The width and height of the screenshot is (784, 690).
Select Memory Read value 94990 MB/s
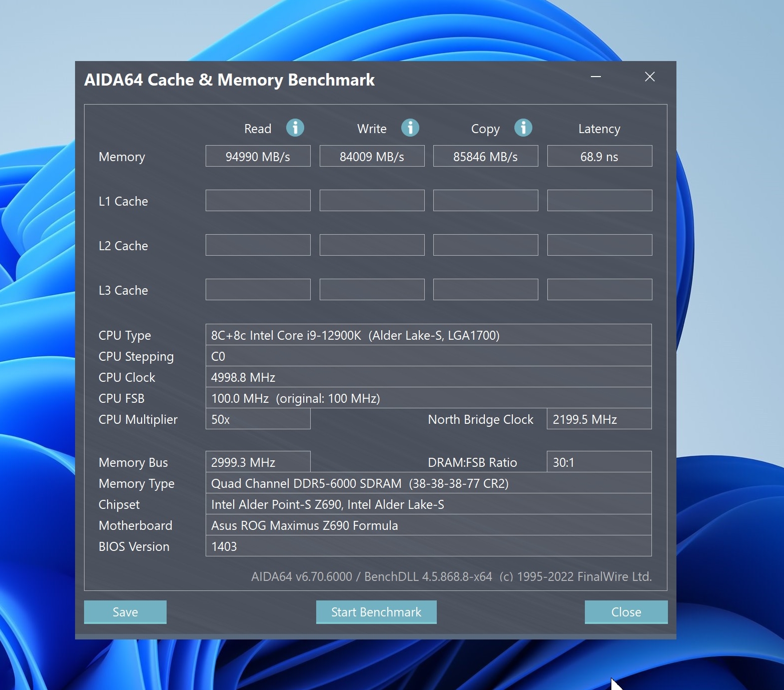click(258, 156)
